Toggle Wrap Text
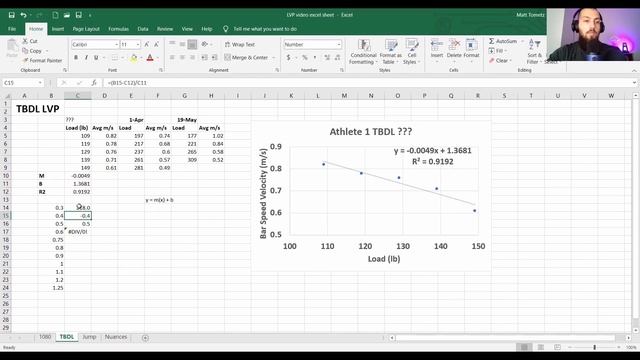 click(240, 44)
